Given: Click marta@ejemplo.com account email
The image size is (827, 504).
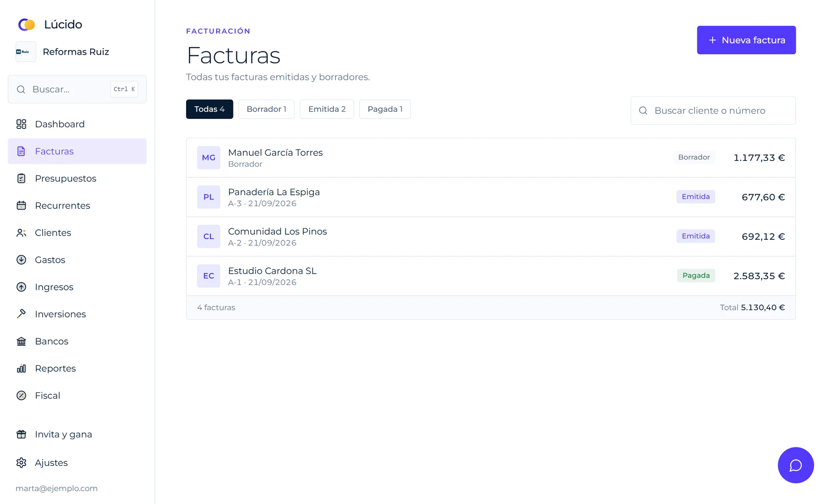Looking at the screenshot, I should pyautogui.click(x=57, y=488).
